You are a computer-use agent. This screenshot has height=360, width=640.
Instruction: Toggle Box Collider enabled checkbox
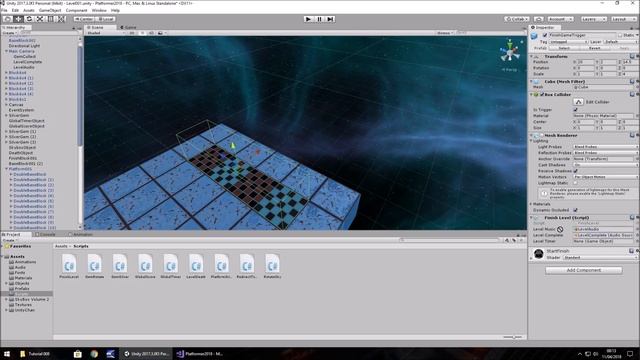[x=542, y=94]
